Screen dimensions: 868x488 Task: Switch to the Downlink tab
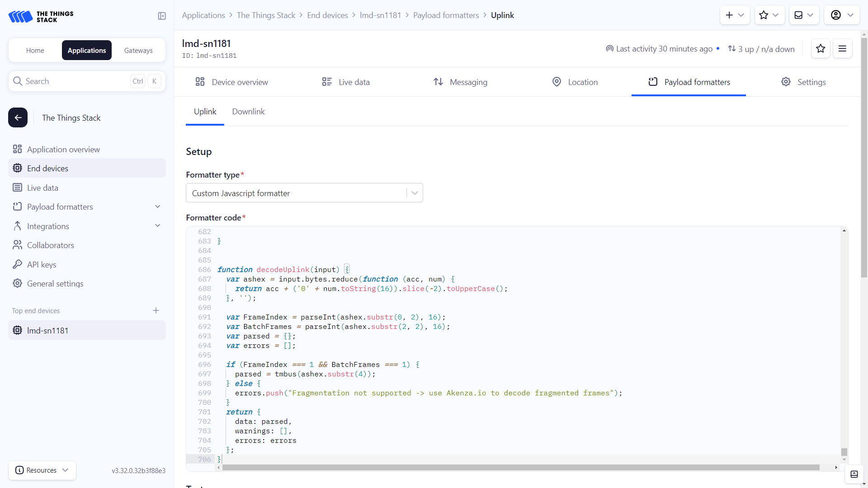pyautogui.click(x=248, y=112)
